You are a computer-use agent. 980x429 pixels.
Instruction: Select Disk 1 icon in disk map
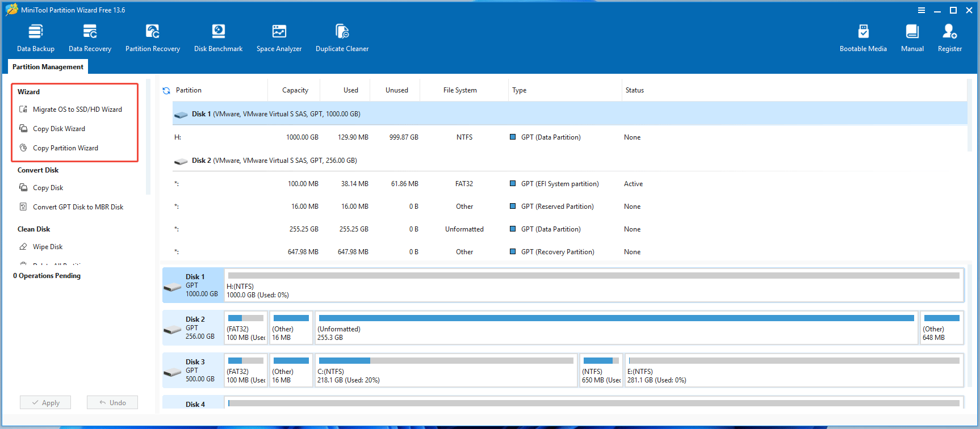(173, 287)
